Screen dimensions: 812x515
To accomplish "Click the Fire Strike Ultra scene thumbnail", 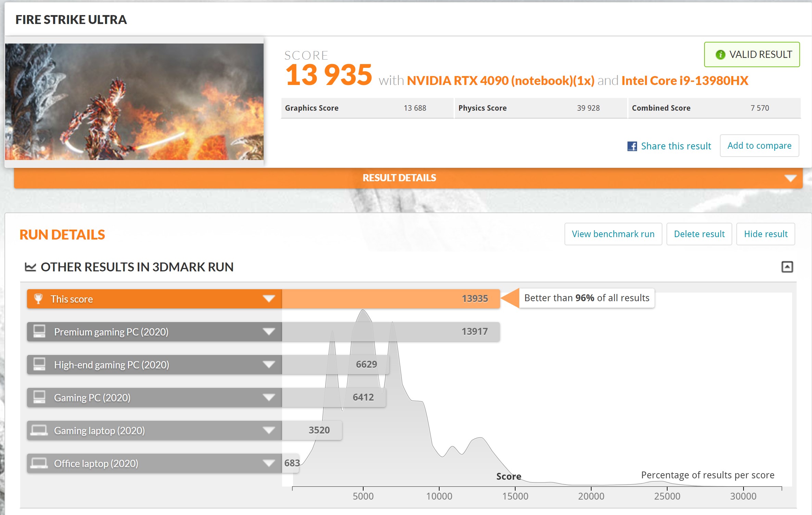I will tap(134, 101).
